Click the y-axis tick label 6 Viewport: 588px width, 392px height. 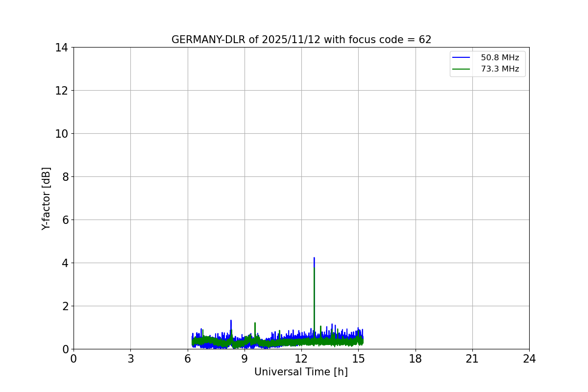pyautogui.click(x=65, y=220)
